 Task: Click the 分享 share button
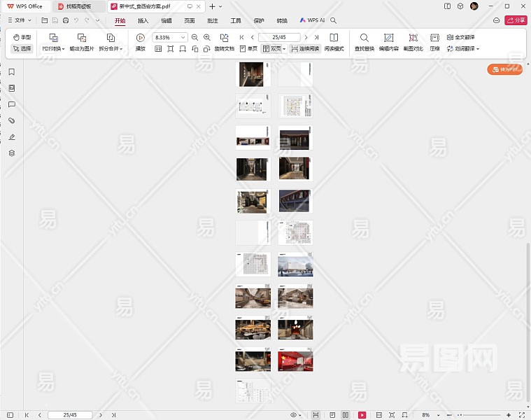click(516, 21)
